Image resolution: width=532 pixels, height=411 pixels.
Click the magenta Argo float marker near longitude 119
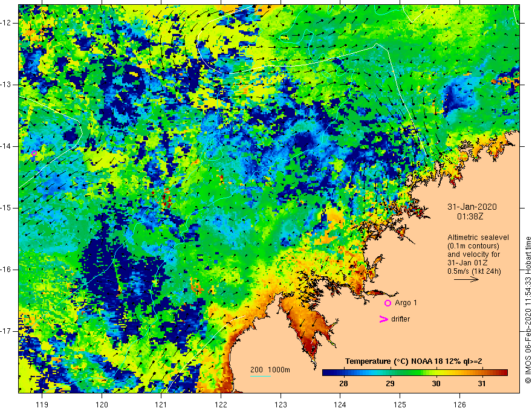[34, 154]
